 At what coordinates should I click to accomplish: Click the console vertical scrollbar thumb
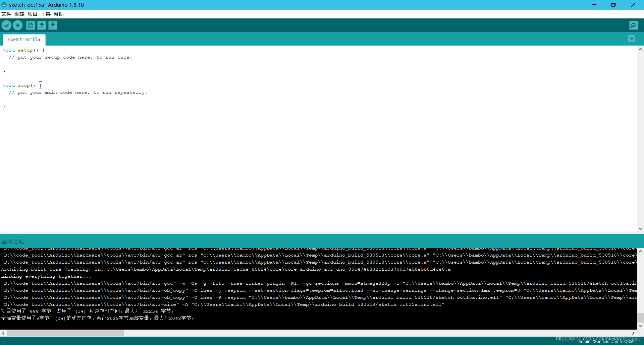640,318
